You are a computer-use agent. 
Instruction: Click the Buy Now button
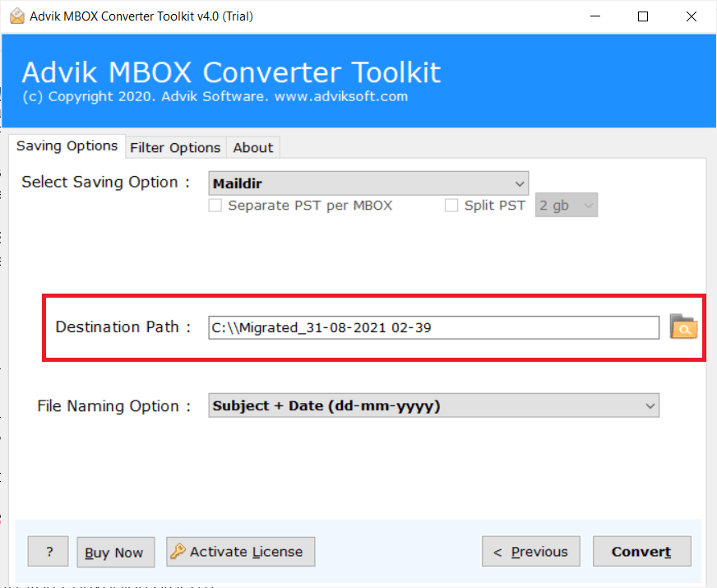[x=116, y=552]
